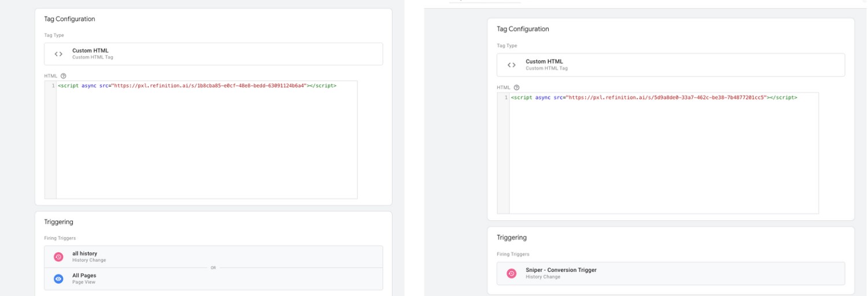This screenshot has height=296, width=868.
Task: Click the pink History Change icon for all history
Action: (58, 257)
